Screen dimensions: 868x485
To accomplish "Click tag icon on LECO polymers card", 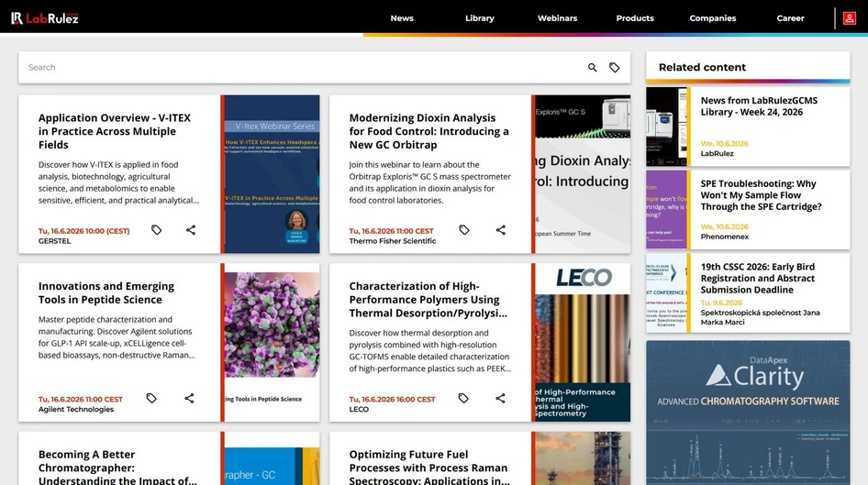I will point(463,398).
